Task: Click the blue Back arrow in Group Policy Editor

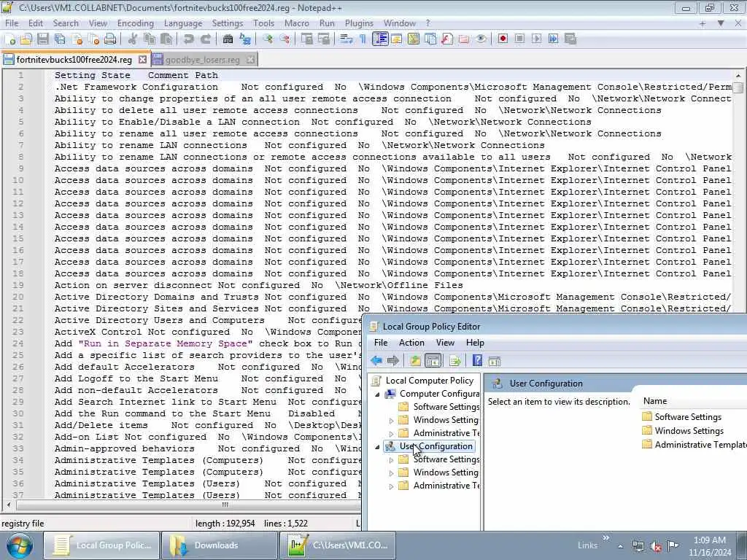Action: pyautogui.click(x=376, y=360)
